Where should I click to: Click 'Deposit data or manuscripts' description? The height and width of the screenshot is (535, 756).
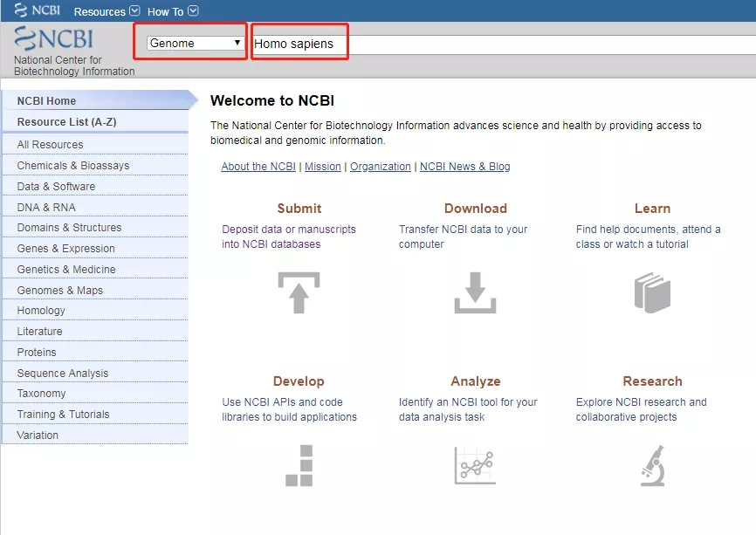(289, 237)
